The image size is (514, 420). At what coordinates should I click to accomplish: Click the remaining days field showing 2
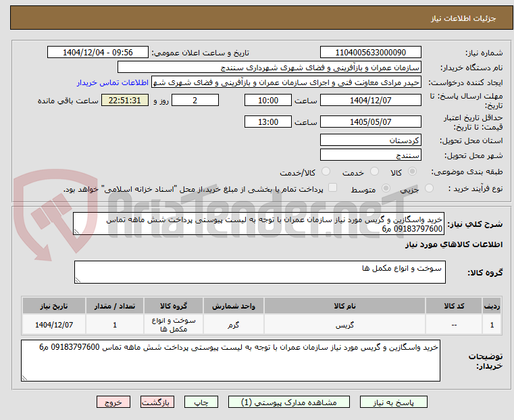[x=195, y=100]
